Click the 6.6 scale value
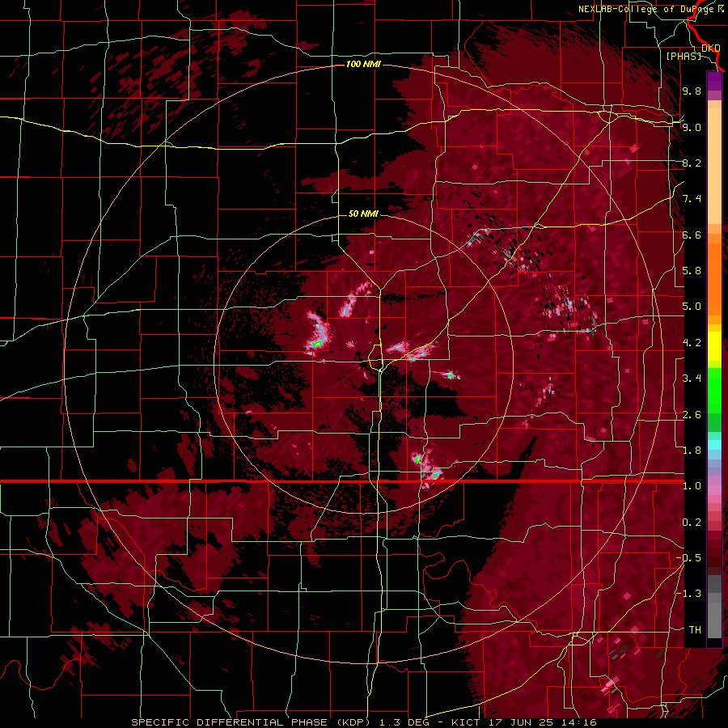 click(x=692, y=235)
